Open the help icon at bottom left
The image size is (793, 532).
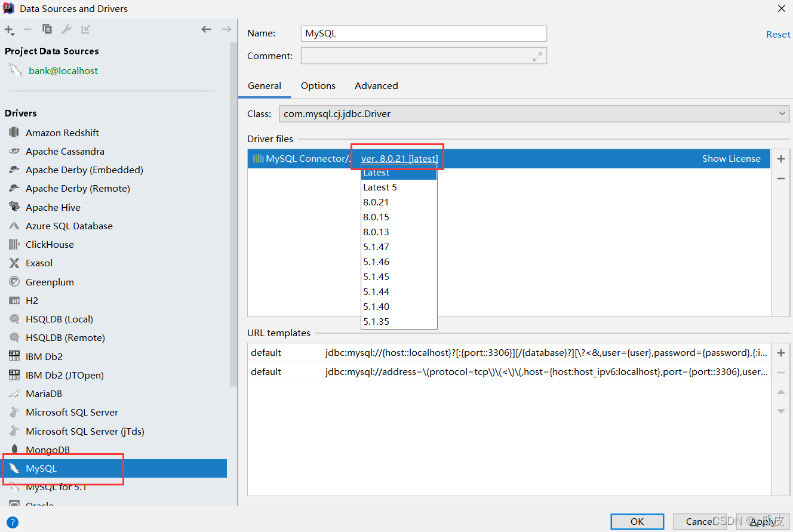pyautogui.click(x=13, y=523)
